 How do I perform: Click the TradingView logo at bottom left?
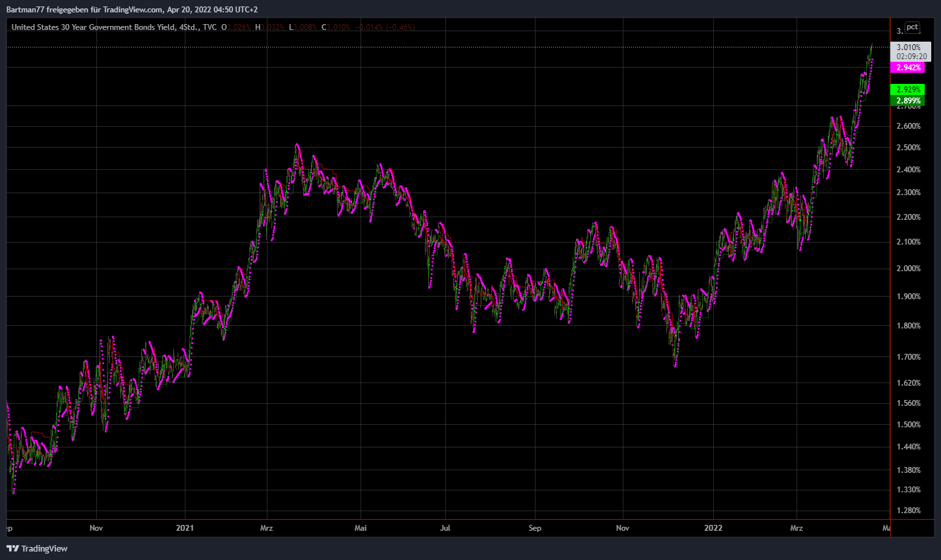(36, 548)
